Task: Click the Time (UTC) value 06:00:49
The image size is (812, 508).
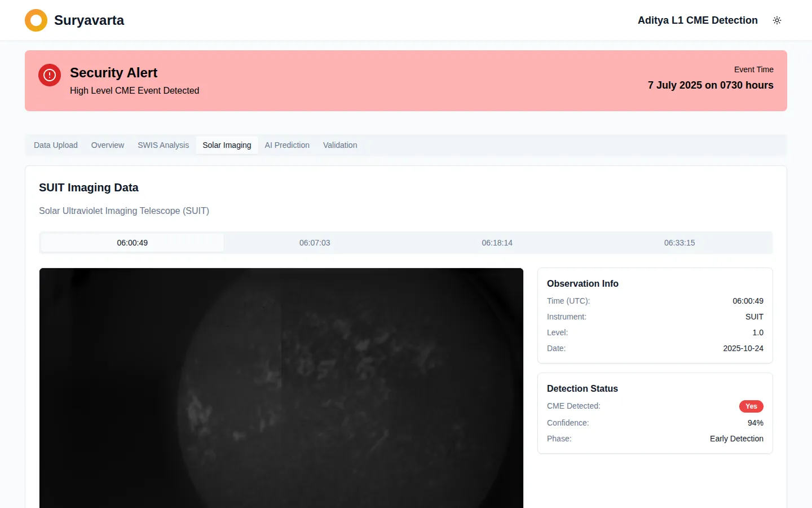Action: click(748, 301)
